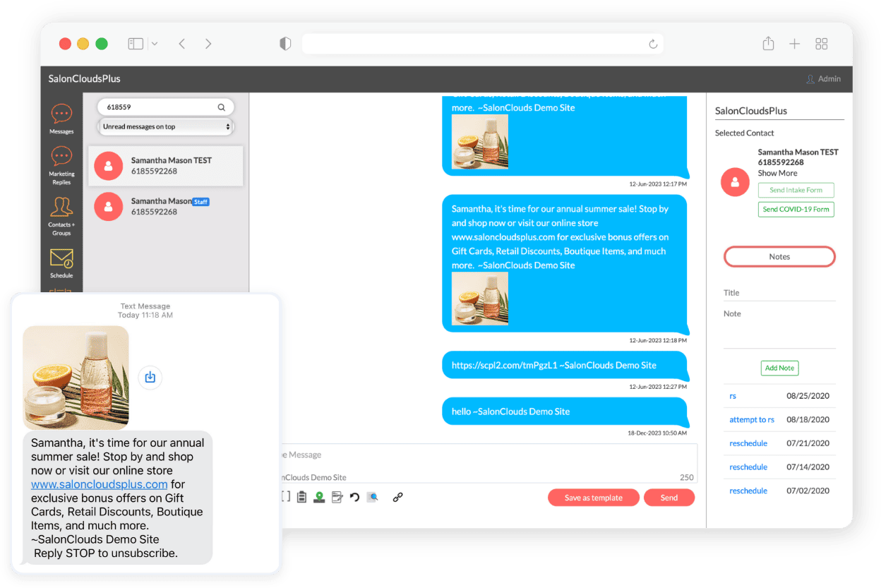Expand the Safari sidebar dropdown chevron

[155, 44]
